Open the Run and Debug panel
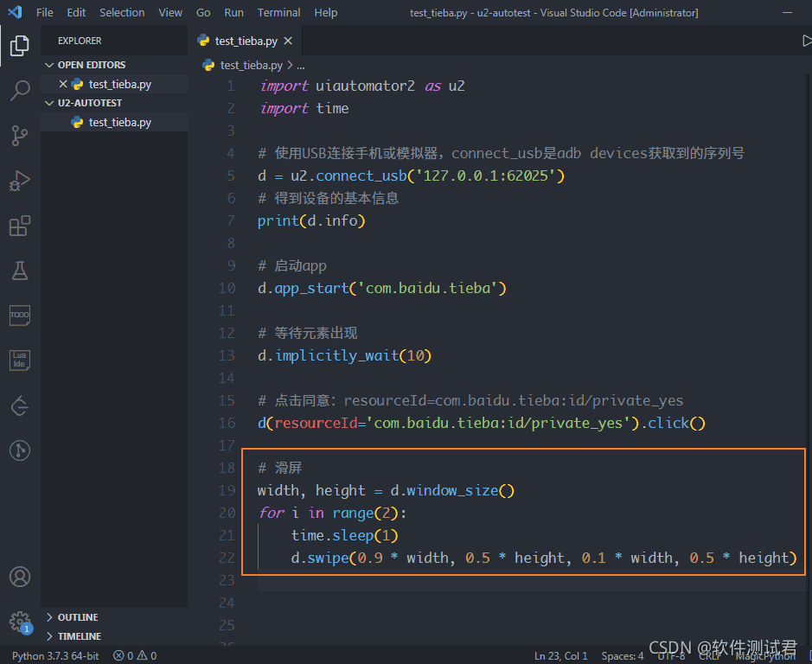812x664 pixels. [x=19, y=180]
